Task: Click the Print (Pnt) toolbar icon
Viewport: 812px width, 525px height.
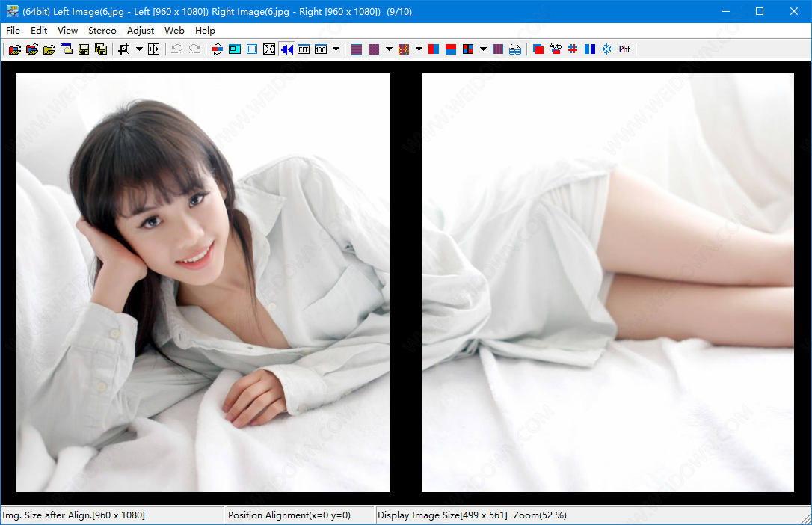Action: pyautogui.click(x=624, y=49)
